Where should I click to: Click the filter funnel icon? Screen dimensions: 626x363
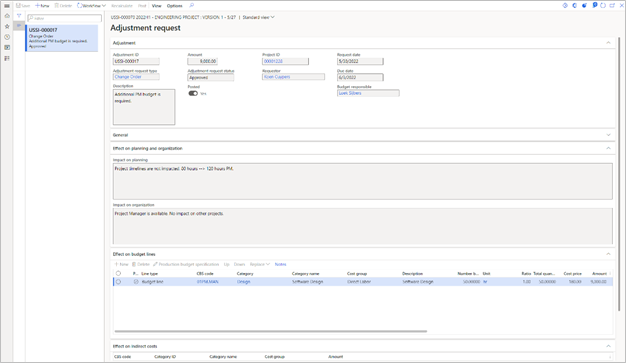pos(19,16)
